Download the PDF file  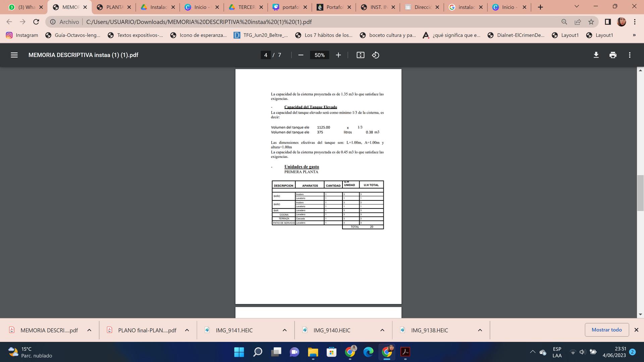(x=596, y=55)
